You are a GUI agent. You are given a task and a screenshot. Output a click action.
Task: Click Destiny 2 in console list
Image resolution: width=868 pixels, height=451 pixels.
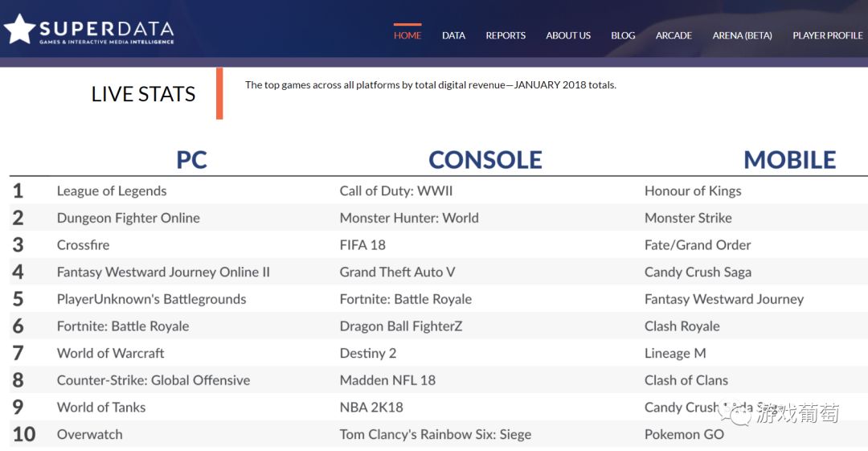(x=368, y=354)
